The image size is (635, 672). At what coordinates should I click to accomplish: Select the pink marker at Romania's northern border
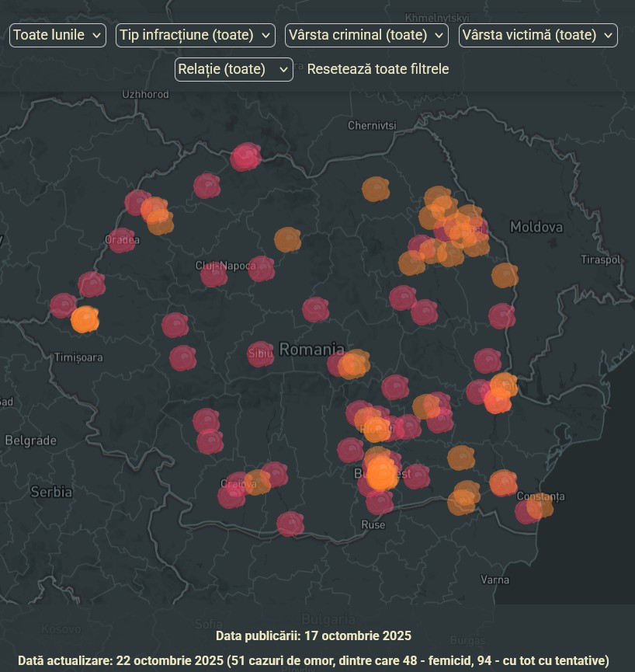click(x=246, y=157)
